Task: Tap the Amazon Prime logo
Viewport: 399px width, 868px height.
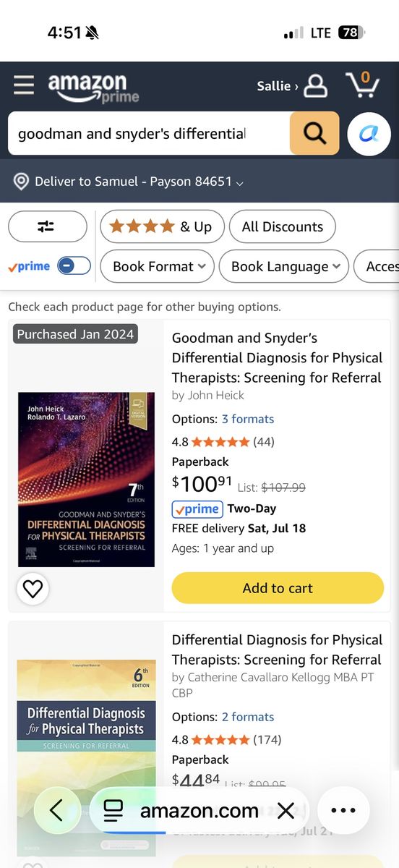Action: [x=93, y=88]
